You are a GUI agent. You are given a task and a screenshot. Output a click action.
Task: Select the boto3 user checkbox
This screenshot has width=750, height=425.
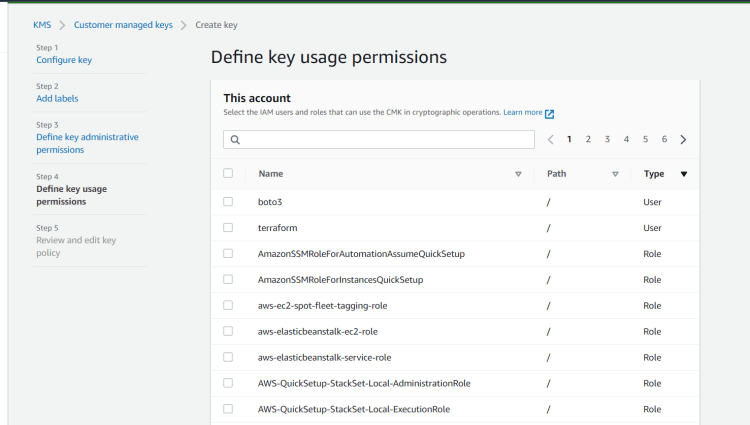tap(228, 202)
